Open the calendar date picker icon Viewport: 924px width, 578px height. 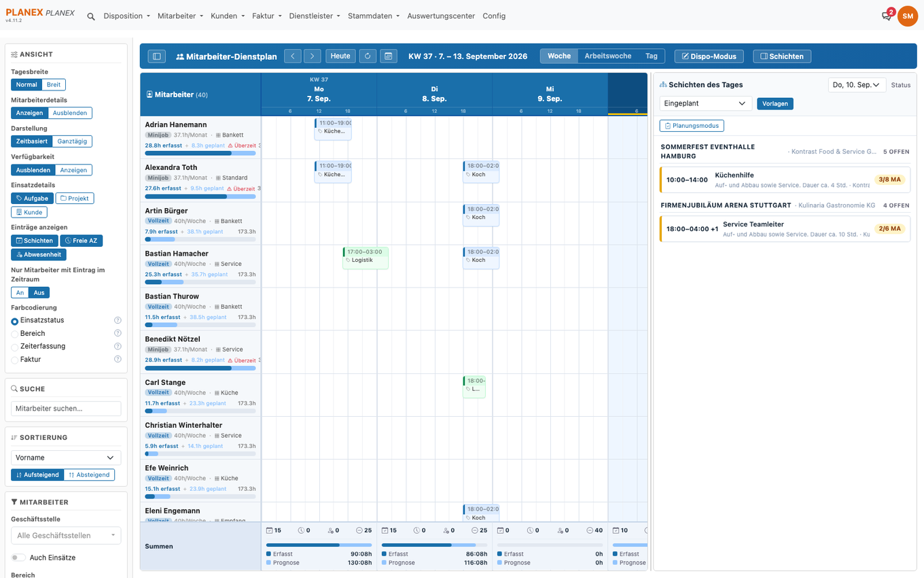388,56
